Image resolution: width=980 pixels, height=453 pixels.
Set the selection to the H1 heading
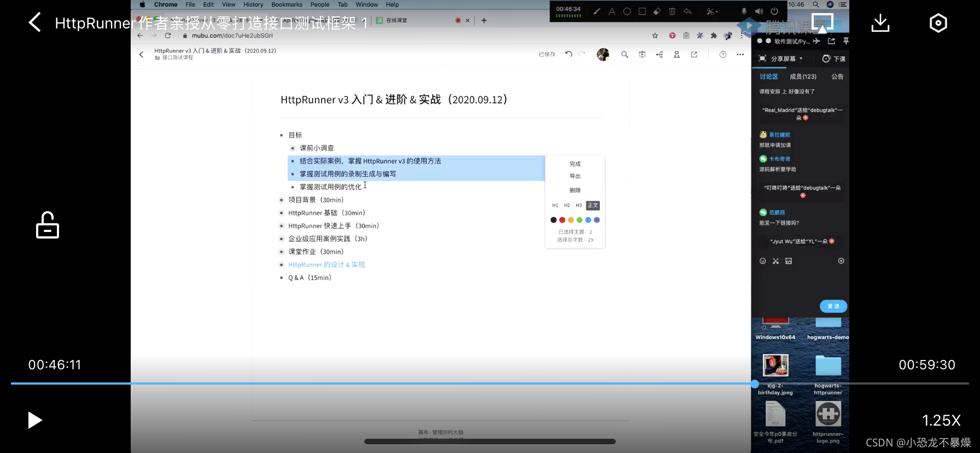pyautogui.click(x=555, y=206)
